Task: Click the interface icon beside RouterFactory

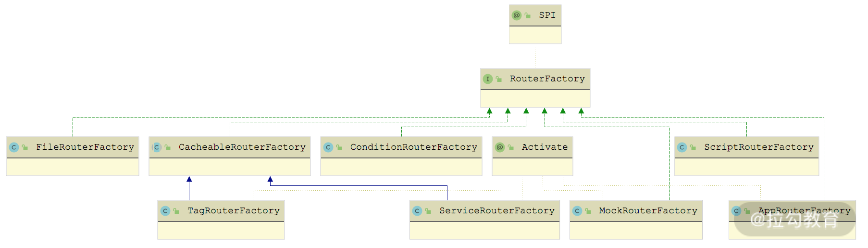Action: click(488, 79)
